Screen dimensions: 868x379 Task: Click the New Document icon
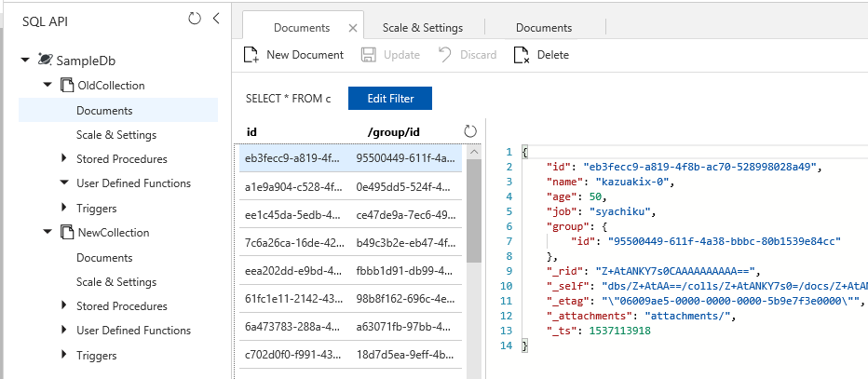[251, 55]
